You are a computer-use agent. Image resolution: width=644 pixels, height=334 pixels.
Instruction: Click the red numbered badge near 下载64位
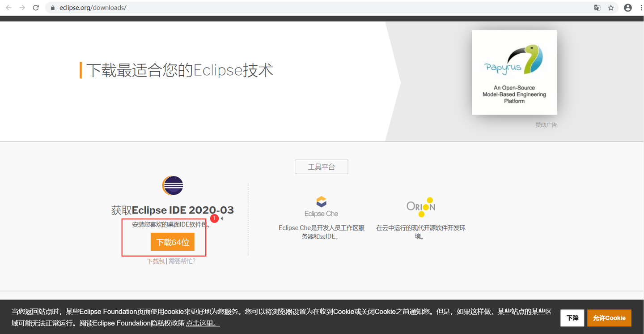(x=214, y=218)
